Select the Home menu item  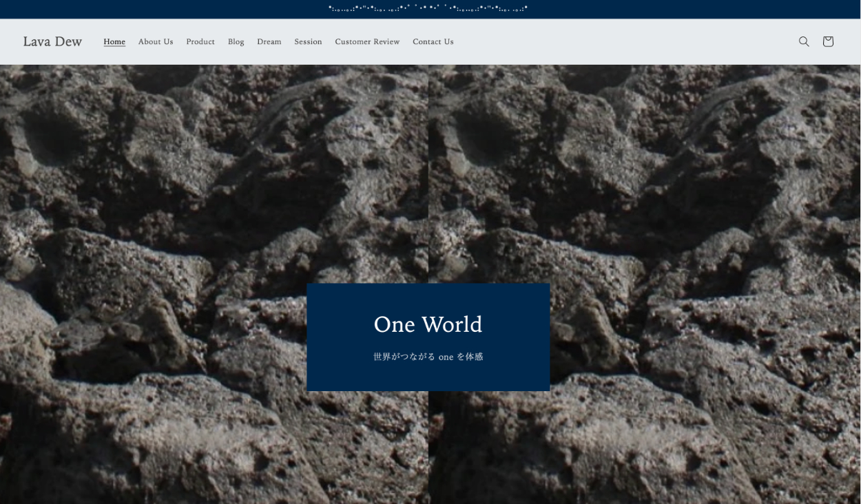(114, 42)
